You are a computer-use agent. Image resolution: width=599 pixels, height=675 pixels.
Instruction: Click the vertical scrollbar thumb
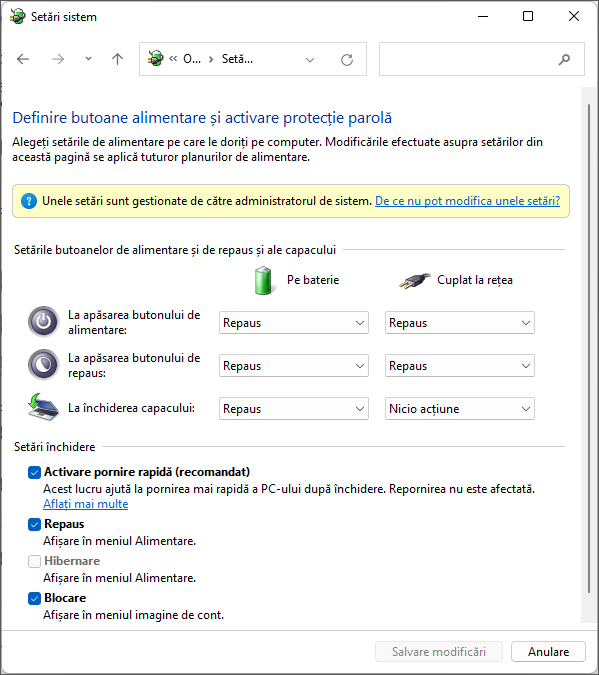coord(588,349)
